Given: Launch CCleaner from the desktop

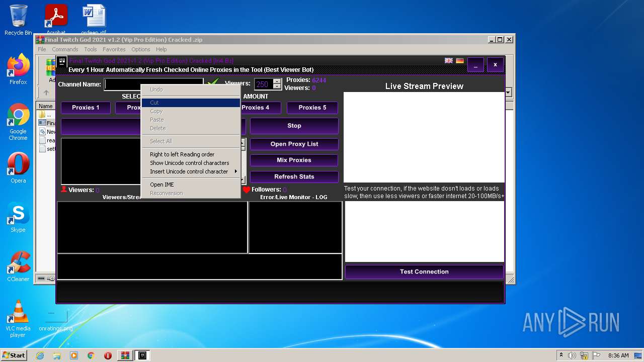Looking at the screenshot, I should pos(18,266).
